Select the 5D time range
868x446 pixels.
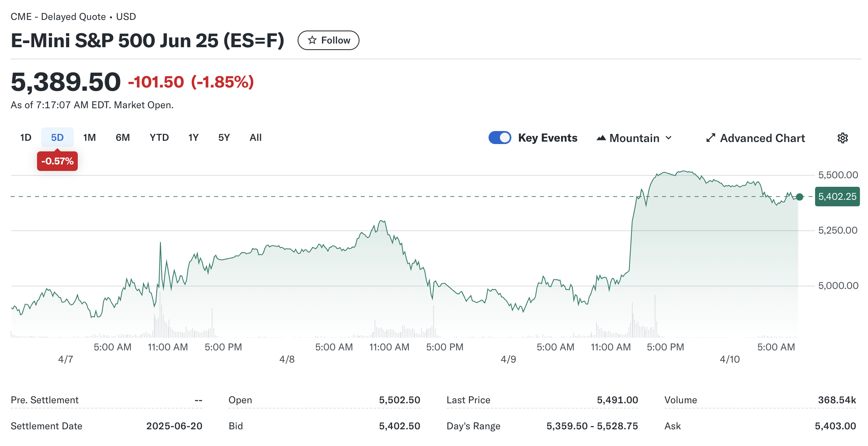point(57,138)
